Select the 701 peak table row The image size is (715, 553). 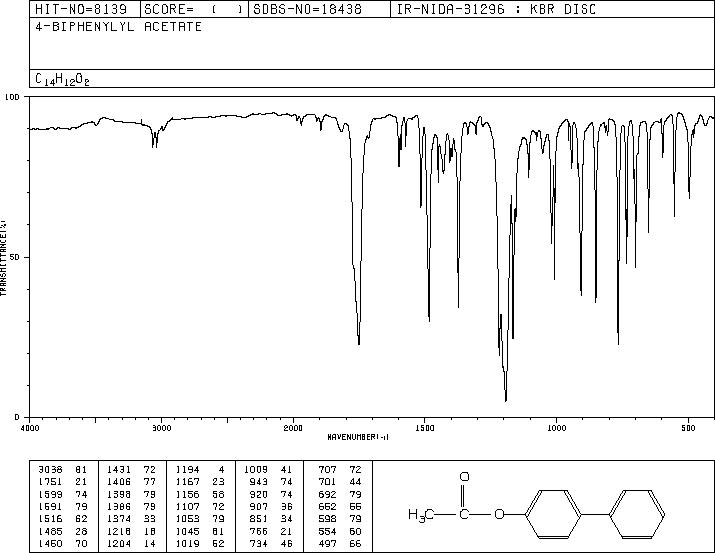340,482
